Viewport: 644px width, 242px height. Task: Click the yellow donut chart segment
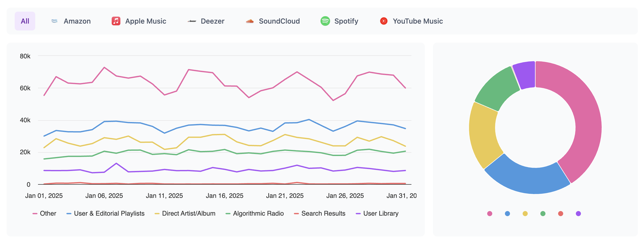coord(483,134)
